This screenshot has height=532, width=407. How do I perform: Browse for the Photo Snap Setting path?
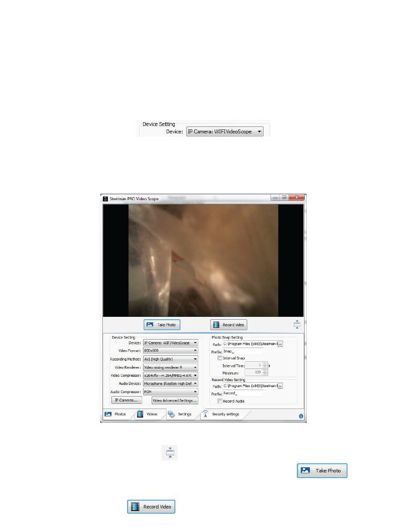point(280,344)
